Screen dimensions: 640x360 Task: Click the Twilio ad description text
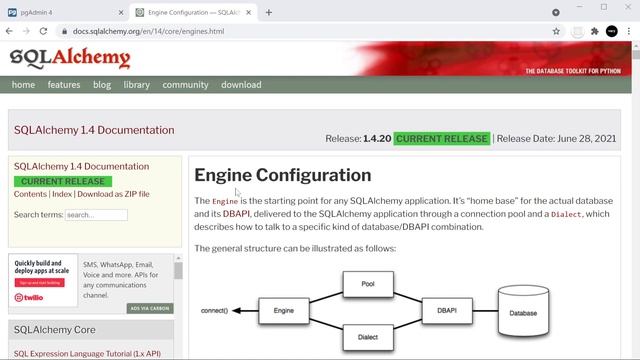tap(121, 280)
